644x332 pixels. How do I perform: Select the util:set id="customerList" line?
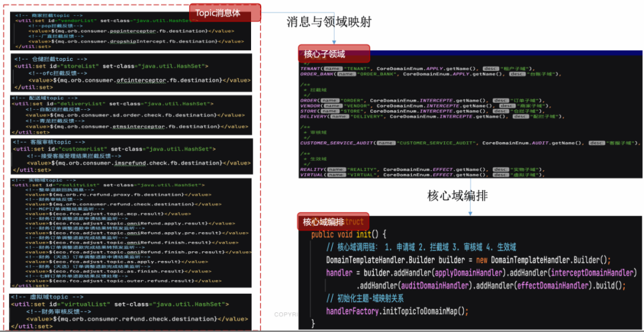(x=114, y=149)
